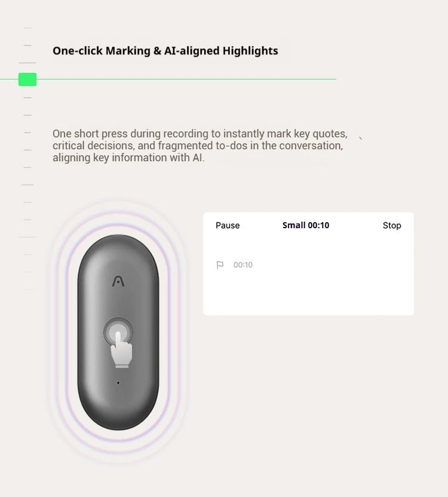
Task: Select the "One-click Marking & AI-aligned Highlights" heading
Action: coord(165,51)
